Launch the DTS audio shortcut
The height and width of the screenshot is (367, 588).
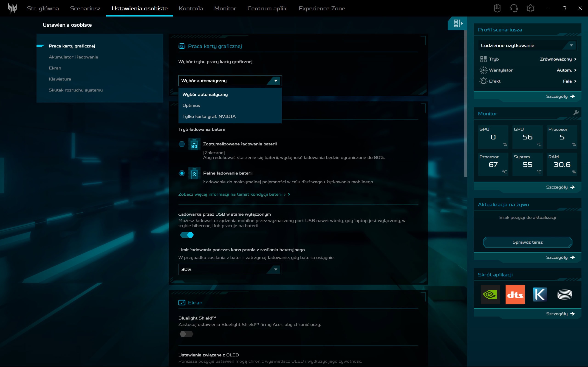[515, 295]
